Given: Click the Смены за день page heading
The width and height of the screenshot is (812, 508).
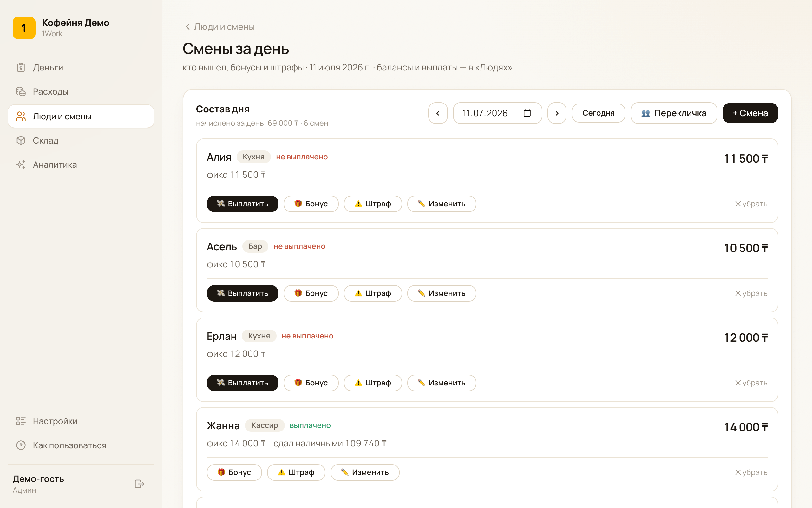Looking at the screenshot, I should (x=236, y=49).
